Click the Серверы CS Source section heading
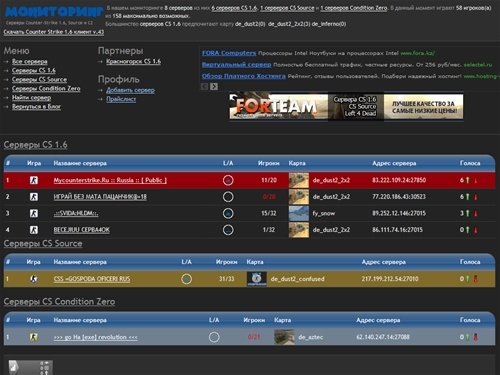This screenshot has height=375, width=500. [43, 243]
